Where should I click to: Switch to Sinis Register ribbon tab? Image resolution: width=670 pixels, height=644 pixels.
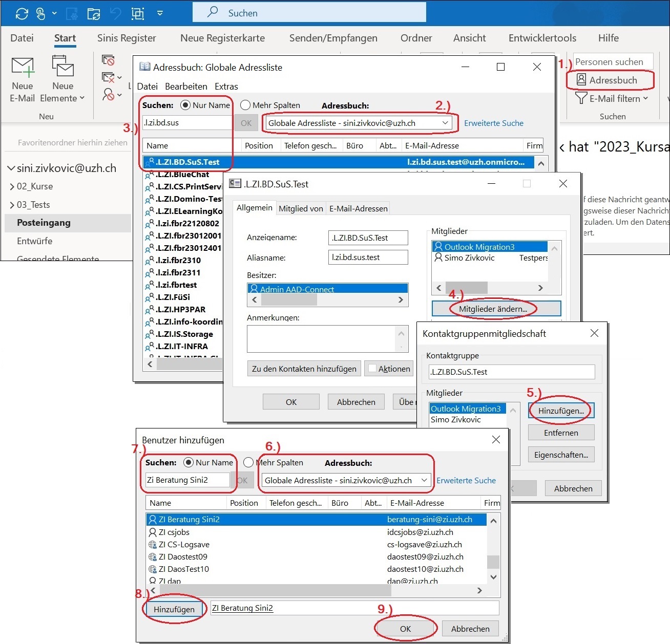click(x=127, y=38)
